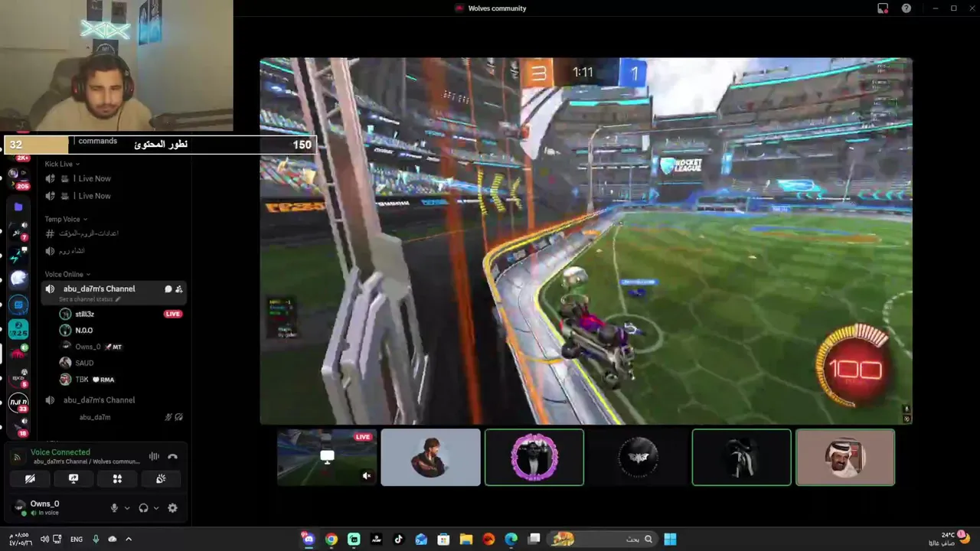The height and width of the screenshot is (551, 980).
Task: Select the LIVE stream thumbnail tile
Action: point(327,458)
